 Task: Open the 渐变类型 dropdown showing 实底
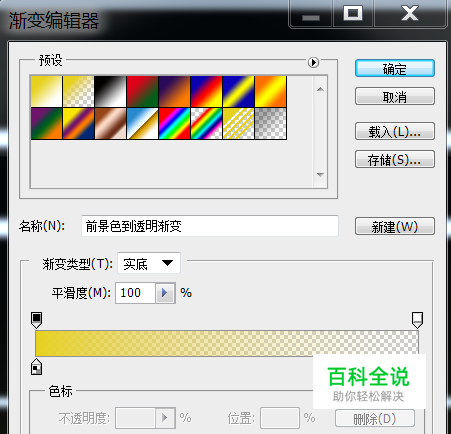[149, 264]
